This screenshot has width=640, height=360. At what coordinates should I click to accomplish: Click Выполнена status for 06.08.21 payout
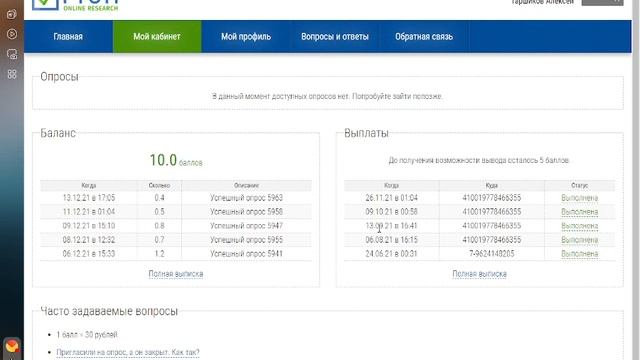(x=579, y=240)
